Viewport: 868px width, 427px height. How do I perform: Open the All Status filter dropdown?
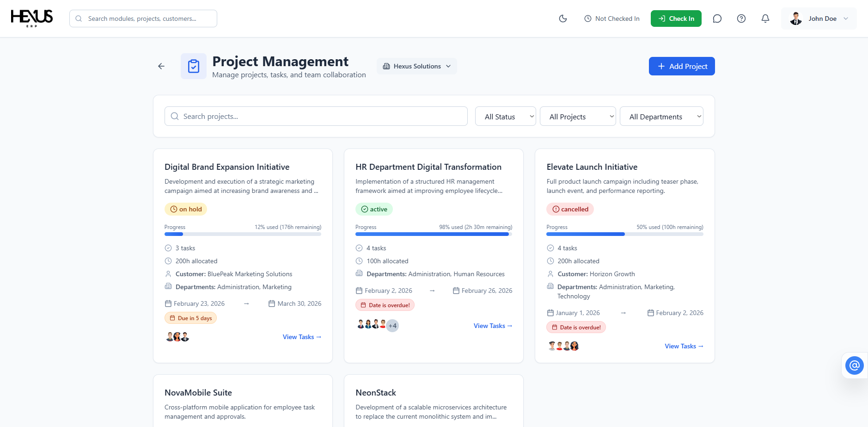click(506, 117)
